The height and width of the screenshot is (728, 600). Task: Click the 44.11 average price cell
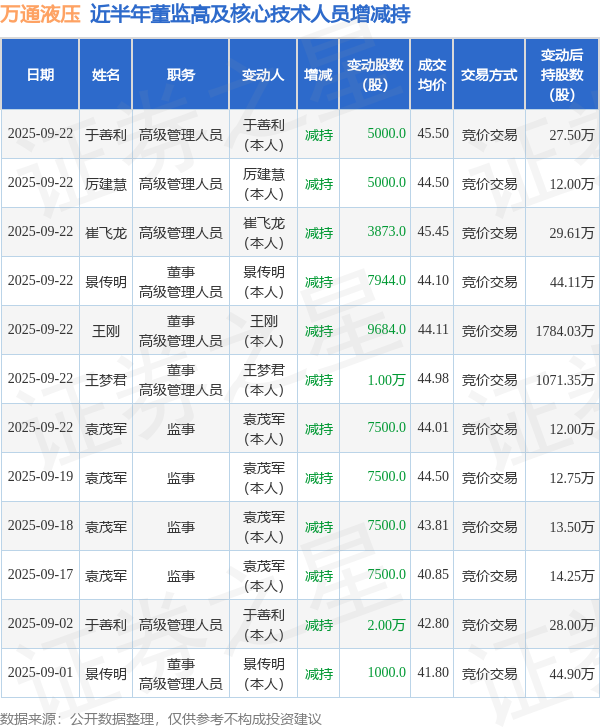coord(433,330)
